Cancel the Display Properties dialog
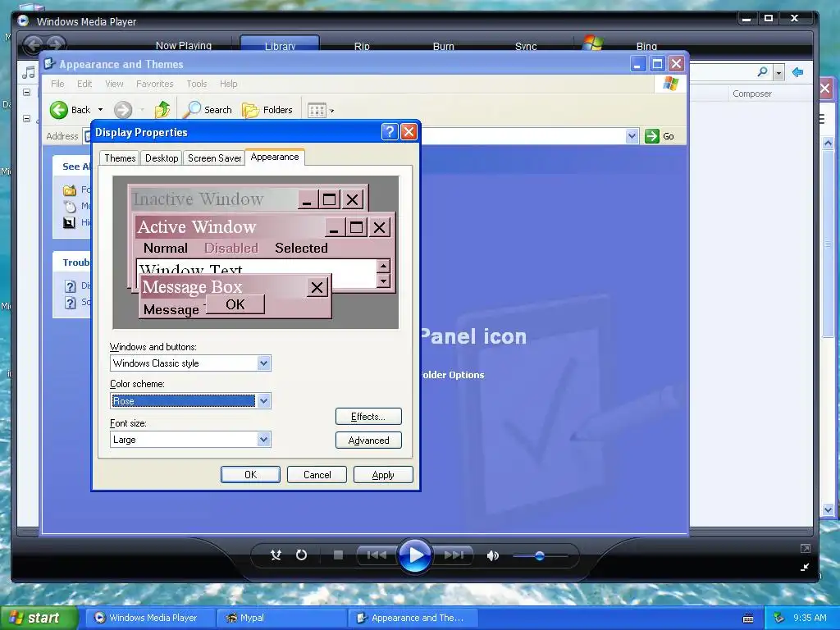 point(317,475)
